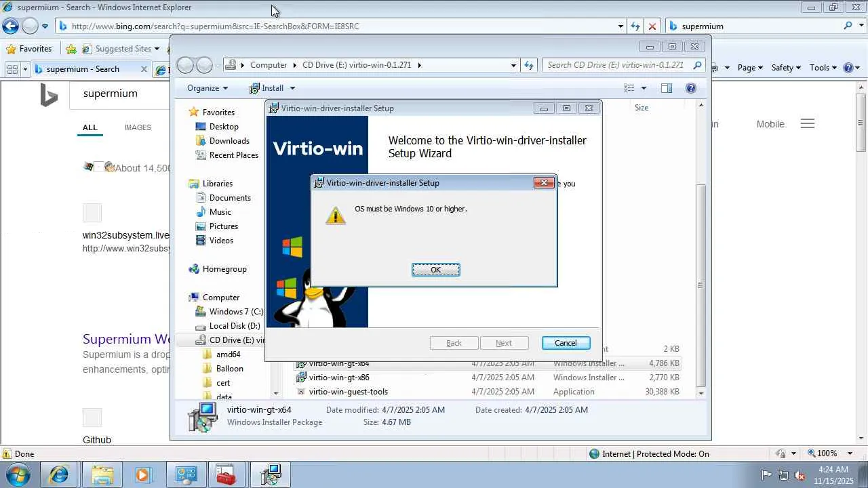This screenshot has height=488, width=868.
Task: Select Libraries in the navigation pane
Action: point(218,184)
